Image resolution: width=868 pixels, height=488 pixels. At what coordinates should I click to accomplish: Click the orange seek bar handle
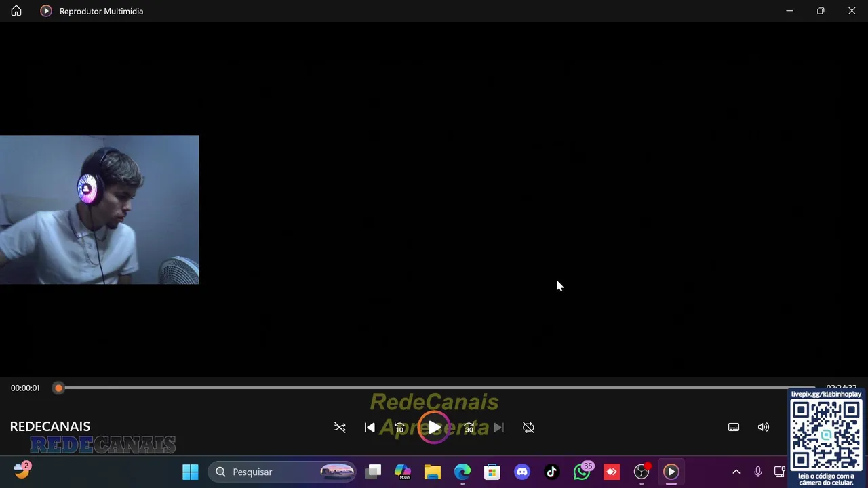59,388
